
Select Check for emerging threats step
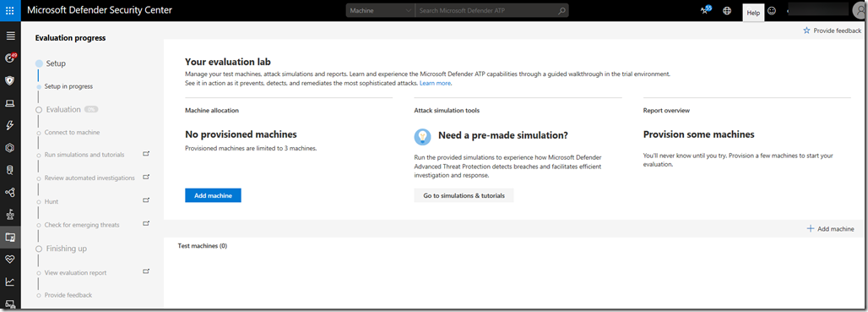pos(78,225)
